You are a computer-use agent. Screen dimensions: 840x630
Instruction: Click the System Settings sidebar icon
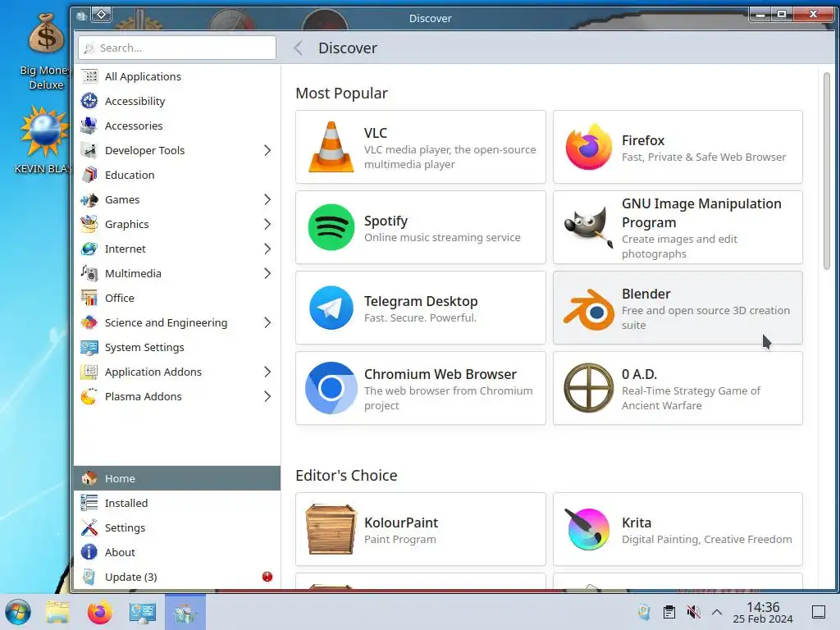click(89, 347)
